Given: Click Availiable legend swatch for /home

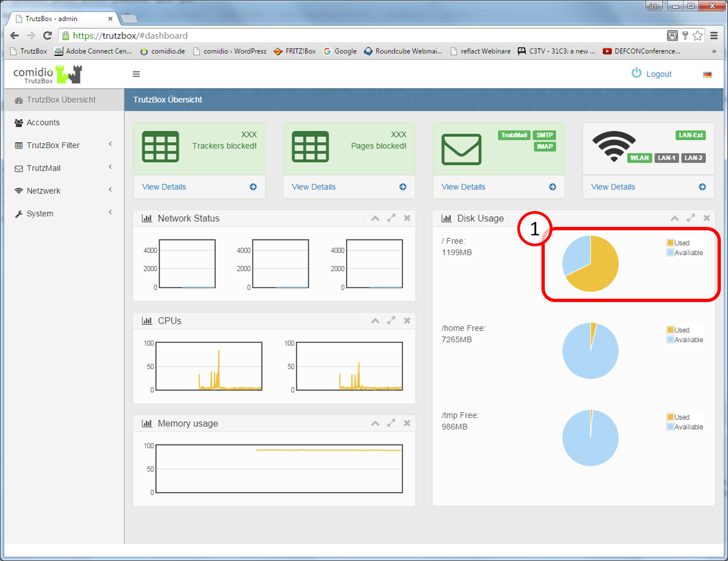Looking at the screenshot, I should (670, 340).
